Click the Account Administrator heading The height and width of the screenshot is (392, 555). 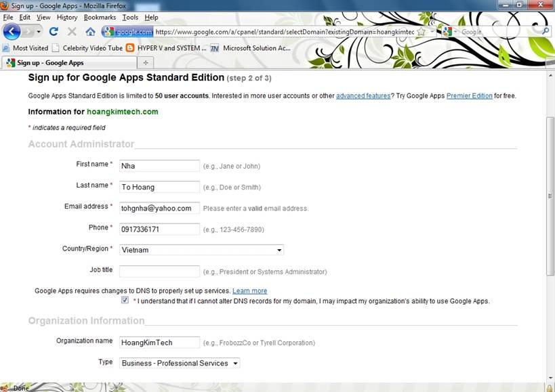(81, 144)
